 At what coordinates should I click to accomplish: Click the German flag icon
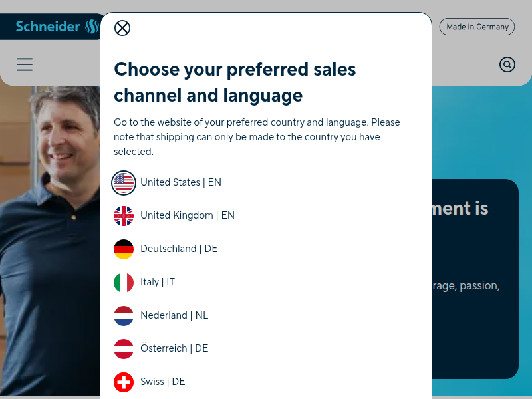coord(124,249)
